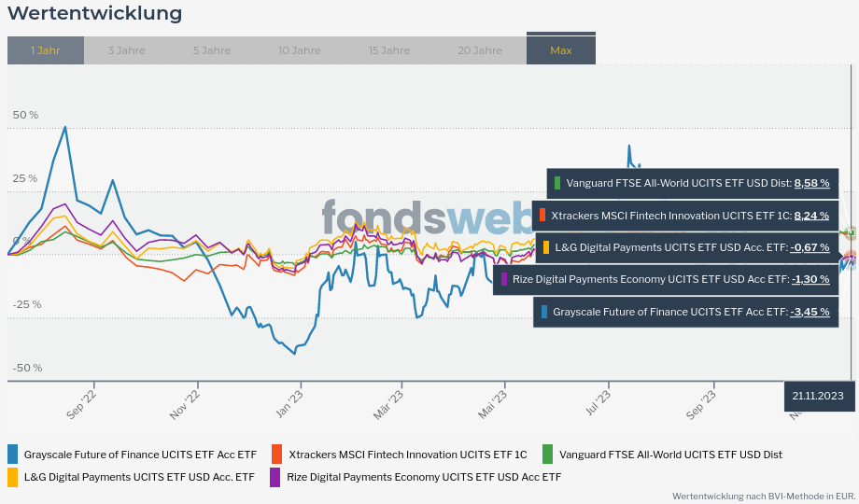Select the 10 Jahre time range

pyautogui.click(x=299, y=50)
